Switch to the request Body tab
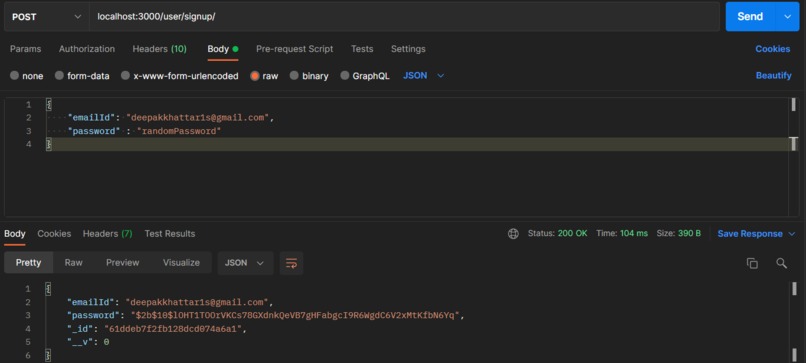The image size is (806, 363). click(x=223, y=49)
